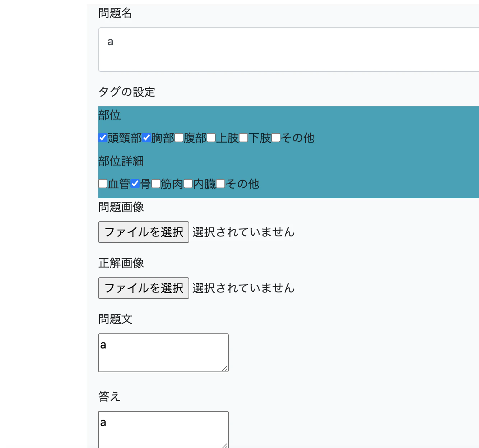Enable その他 in the 部位詳細 row
This screenshot has height=448, width=479.
(x=220, y=184)
